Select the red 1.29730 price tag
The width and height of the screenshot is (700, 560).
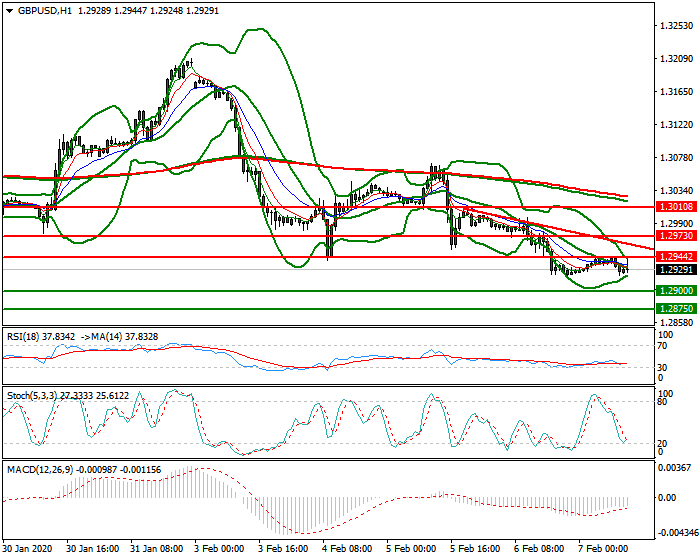tap(671, 237)
